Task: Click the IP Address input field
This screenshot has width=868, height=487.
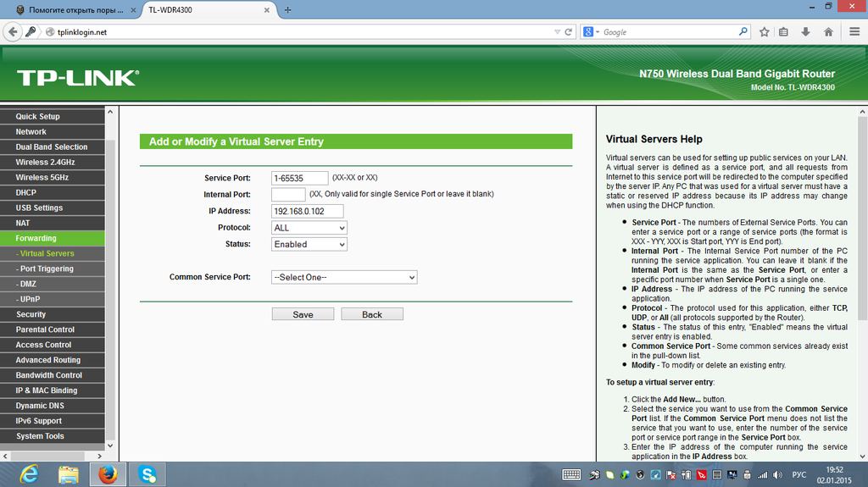Action: pyautogui.click(x=307, y=211)
